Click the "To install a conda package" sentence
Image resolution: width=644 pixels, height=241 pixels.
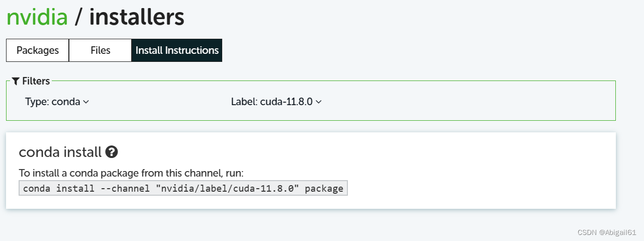tap(131, 173)
